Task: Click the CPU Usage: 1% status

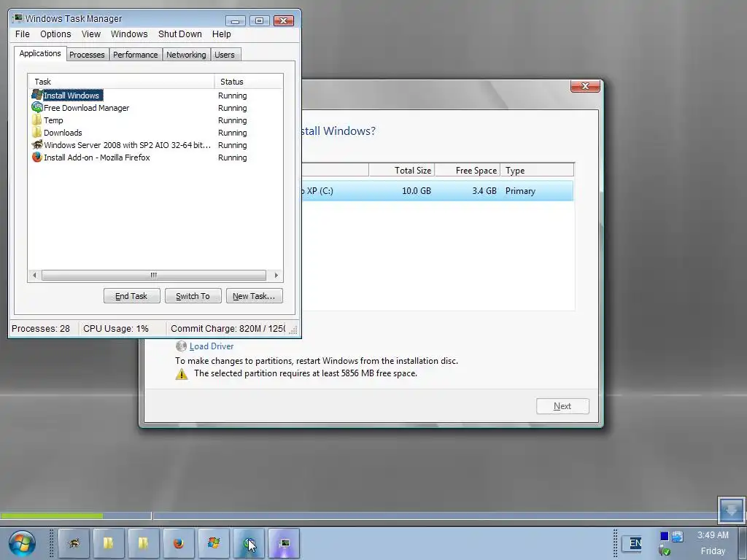Action: click(x=116, y=329)
